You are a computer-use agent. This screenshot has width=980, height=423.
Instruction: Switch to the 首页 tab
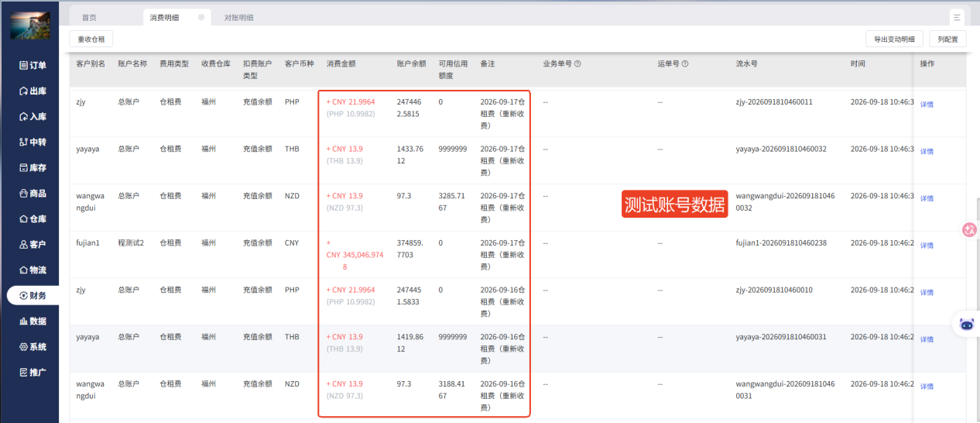tap(90, 17)
